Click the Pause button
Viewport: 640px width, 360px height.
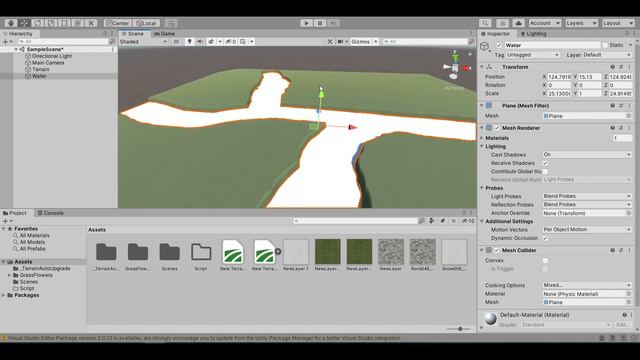tap(320, 23)
